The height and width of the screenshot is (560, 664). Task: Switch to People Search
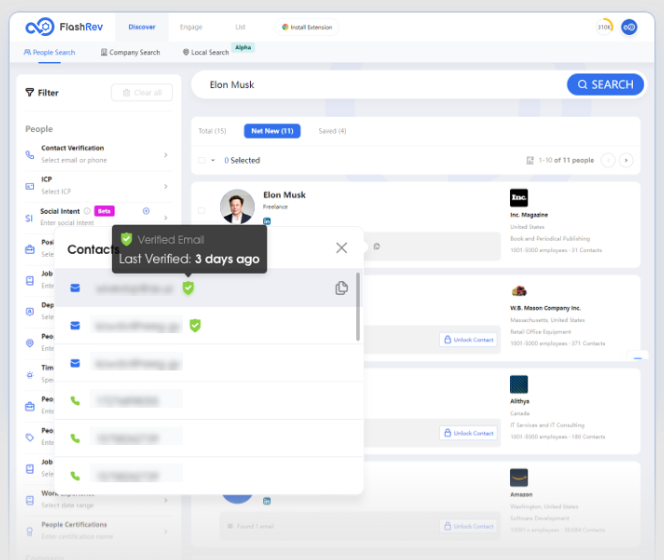coord(50,52)
